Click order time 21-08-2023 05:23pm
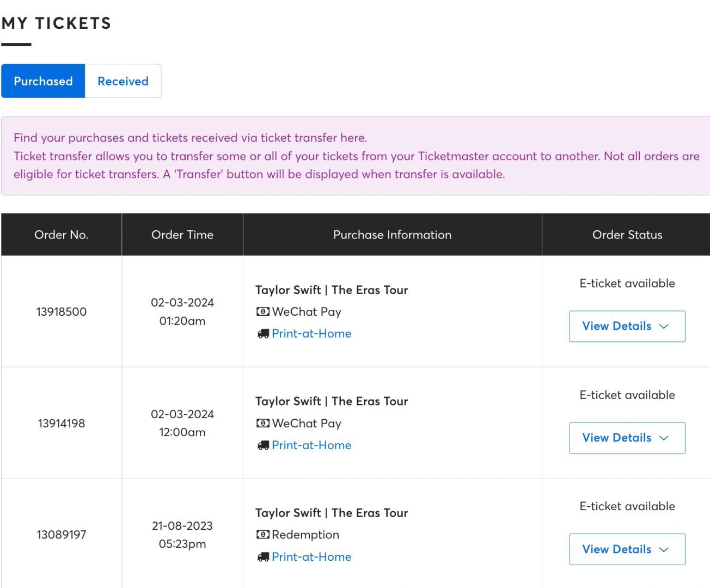The image size is (710, 588). [182, 535]
